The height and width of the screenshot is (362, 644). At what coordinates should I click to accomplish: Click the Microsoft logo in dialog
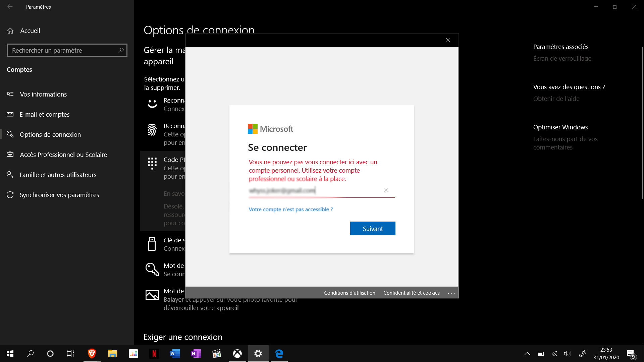pyautogui.click(x=270, y=129)
